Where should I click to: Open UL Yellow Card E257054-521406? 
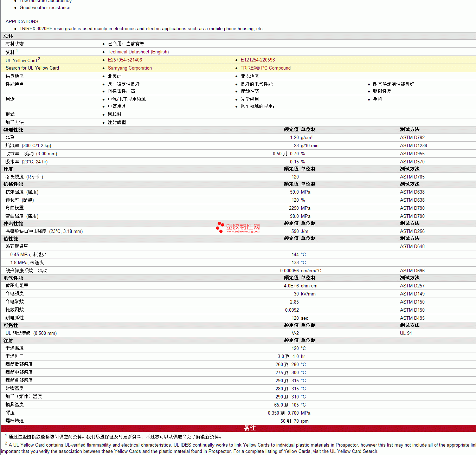(x=125, y=60)
